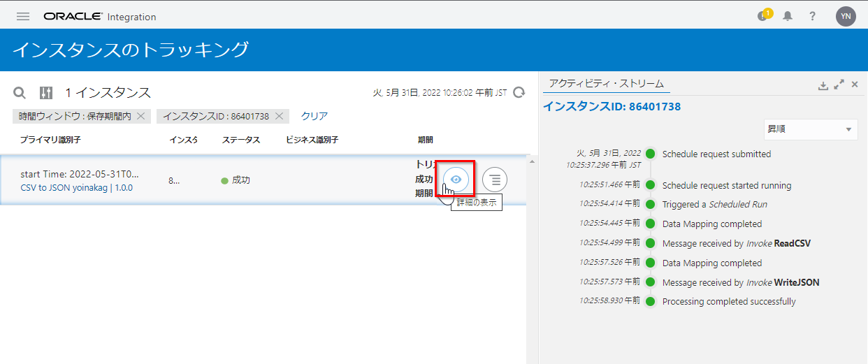Viewport: 868px width, 364px height.
Task: Click the search magnifier icon
Action: coord(20,93)
